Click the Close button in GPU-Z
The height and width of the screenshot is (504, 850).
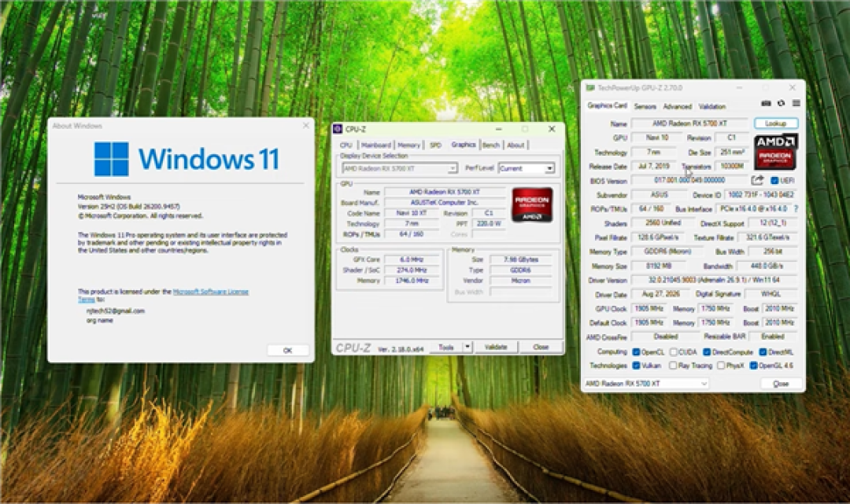point(781,383)
